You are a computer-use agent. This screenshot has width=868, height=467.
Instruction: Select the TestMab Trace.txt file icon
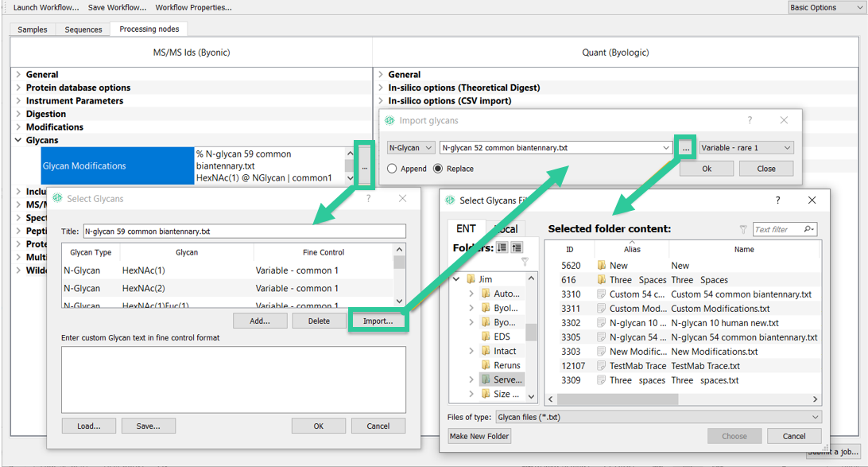point(601,366)
